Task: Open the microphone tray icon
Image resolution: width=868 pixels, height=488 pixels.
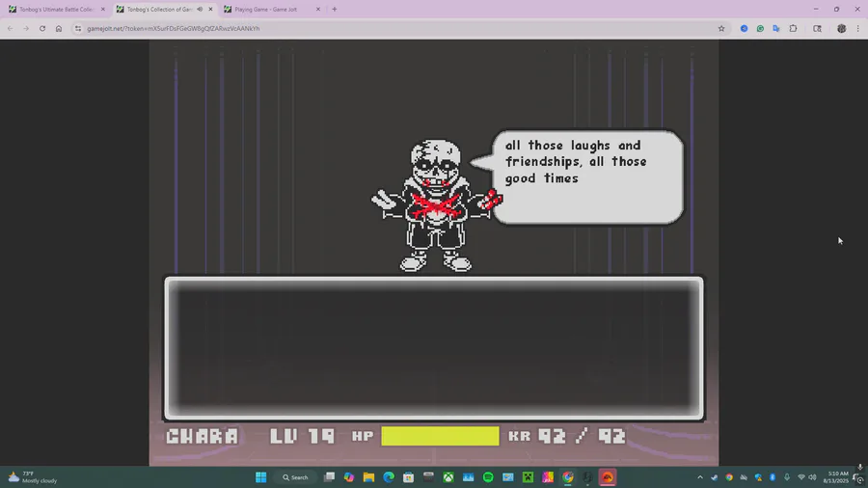Action: (x=787, y=477)
